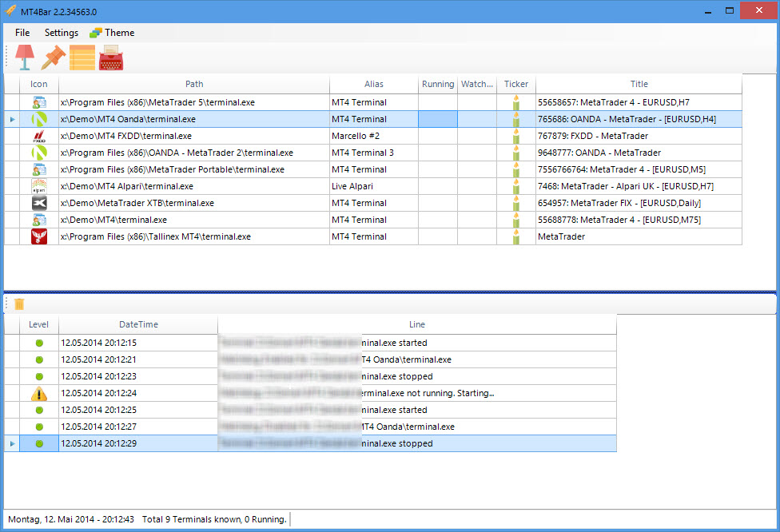Select title 55688778: MetaTrader 4 EURUSD,M75
780x532 pixels.
[x=639, y=220]
